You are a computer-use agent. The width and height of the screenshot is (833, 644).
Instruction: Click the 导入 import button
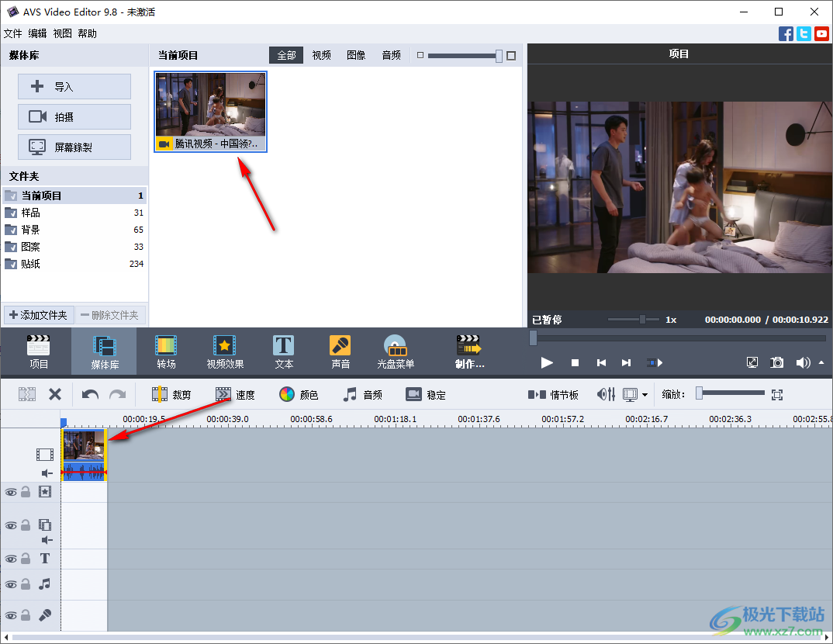pyautogui.click(x=74, y=87)
